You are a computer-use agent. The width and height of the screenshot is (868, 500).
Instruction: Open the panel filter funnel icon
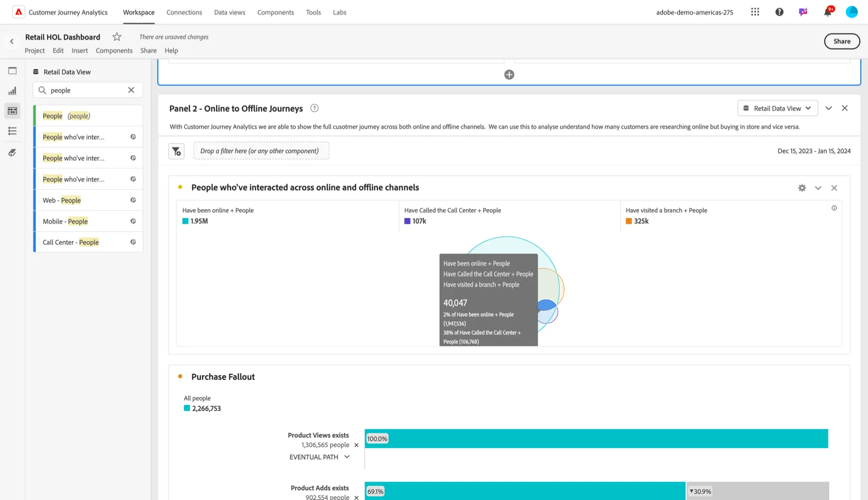176,151
